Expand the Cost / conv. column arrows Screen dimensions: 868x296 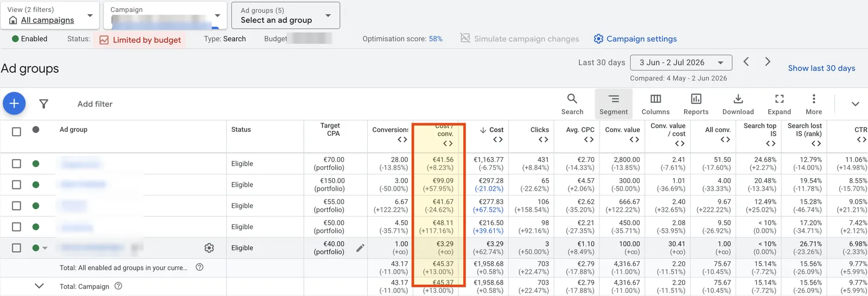coord(448,143)
